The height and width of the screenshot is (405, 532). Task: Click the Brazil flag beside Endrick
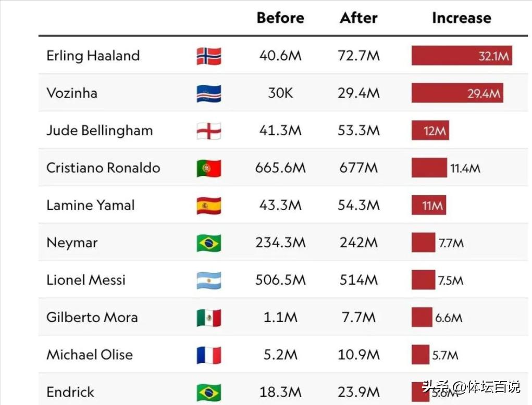pos(208,392)
